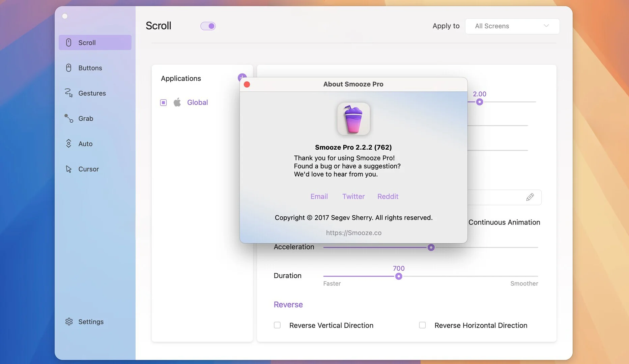Enable Reverse Horizontal Direction checkbox
Viewport: 629px width, 364px height.
422,325
